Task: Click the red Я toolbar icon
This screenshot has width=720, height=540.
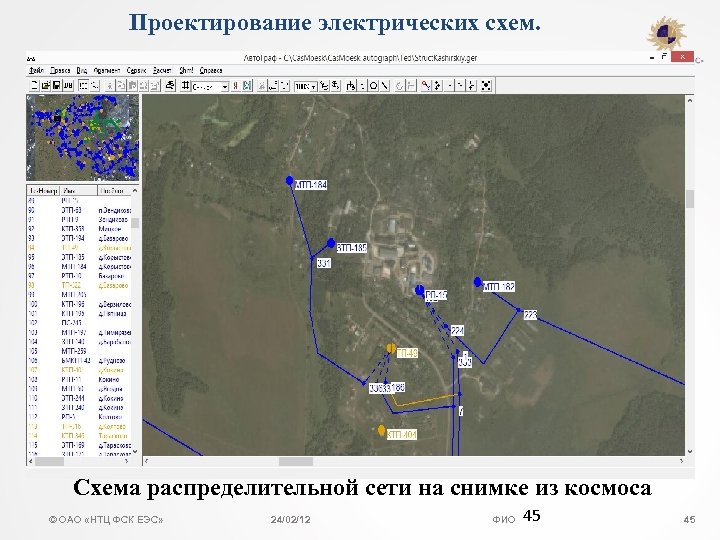Action: (x=236, y=86)
